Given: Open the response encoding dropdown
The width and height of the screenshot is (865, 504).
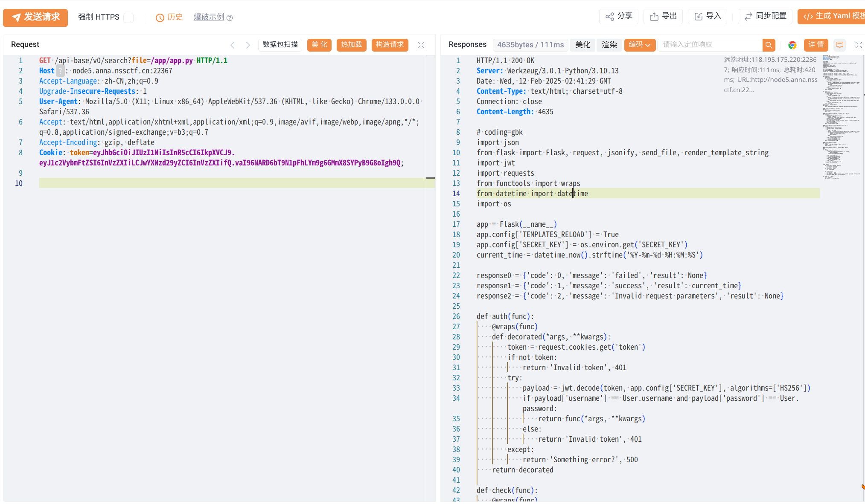Looking at the screenshot, I should [639, 45].
